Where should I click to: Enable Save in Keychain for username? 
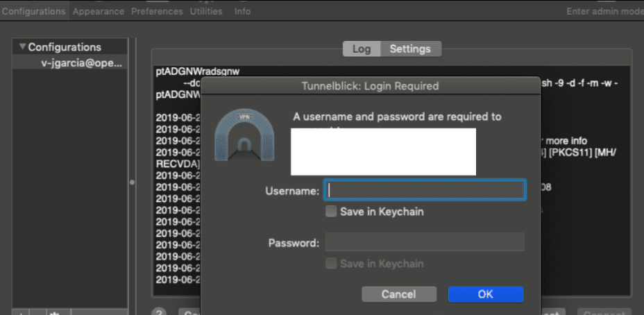330,212
